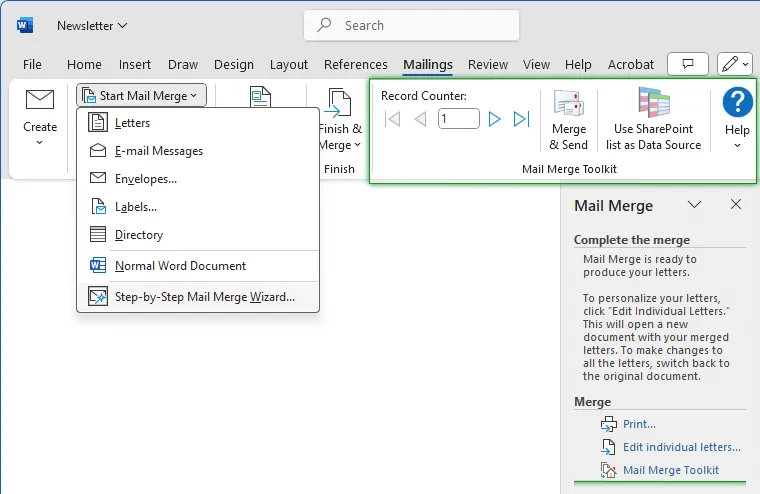The height and width of the screenshot is (494, 760).
Task: Advance to the next record
Action: (494, 120)
